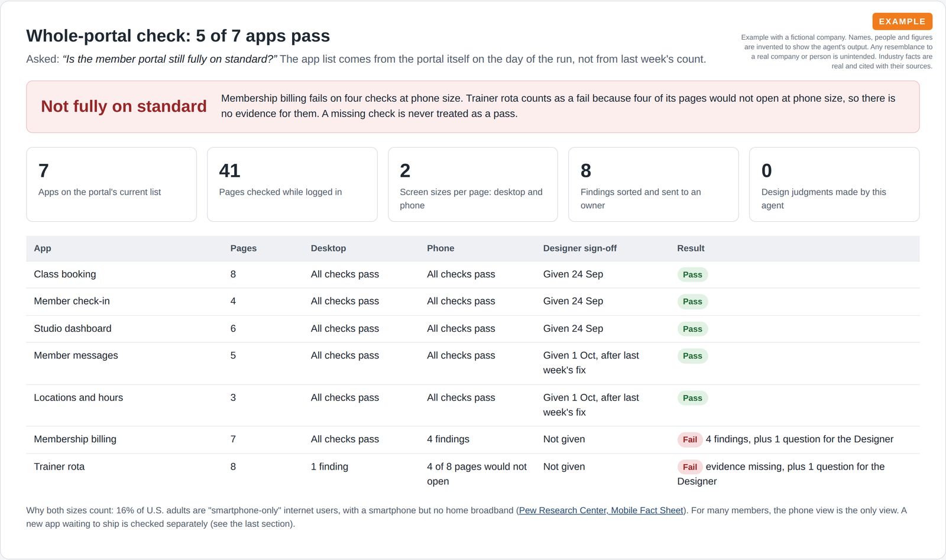Click the Not fully on standard banner heading
946x560 pixels.
coord(124,106)
